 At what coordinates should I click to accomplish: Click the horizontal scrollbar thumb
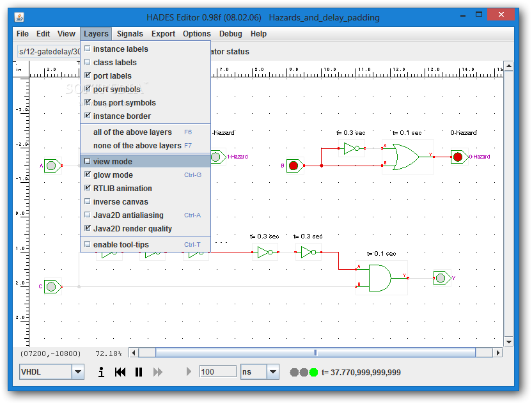[x=315, y=353]
